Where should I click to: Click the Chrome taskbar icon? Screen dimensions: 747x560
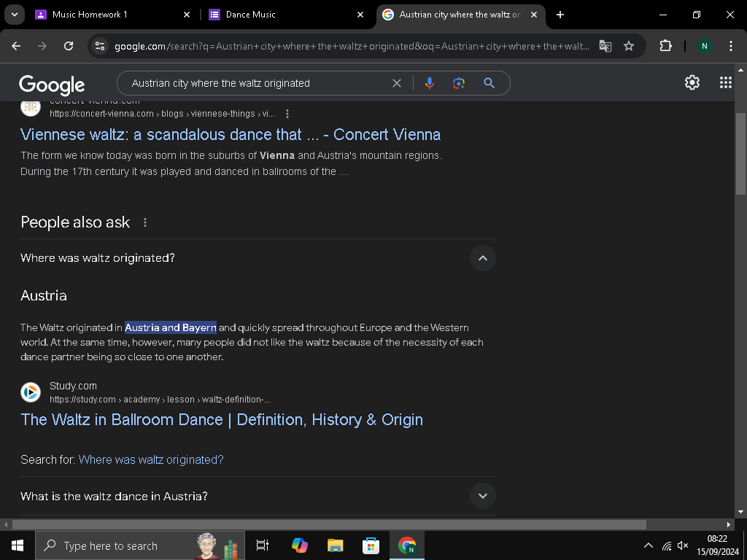pyautogui.click(x=407, y=545)
